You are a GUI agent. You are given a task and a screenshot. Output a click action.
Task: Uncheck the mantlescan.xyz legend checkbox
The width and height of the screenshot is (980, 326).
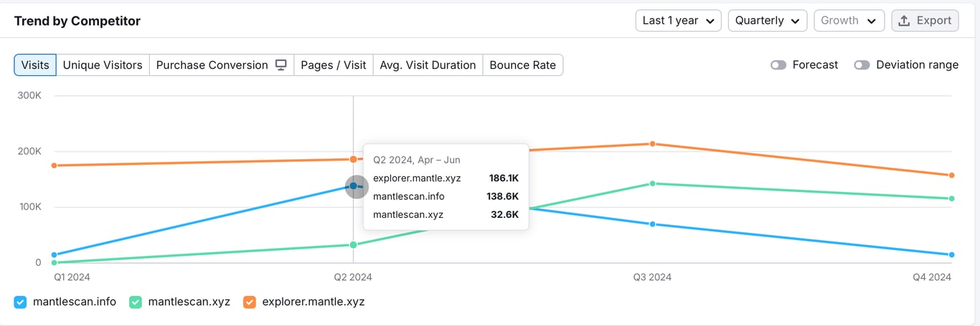pos(136,302)
